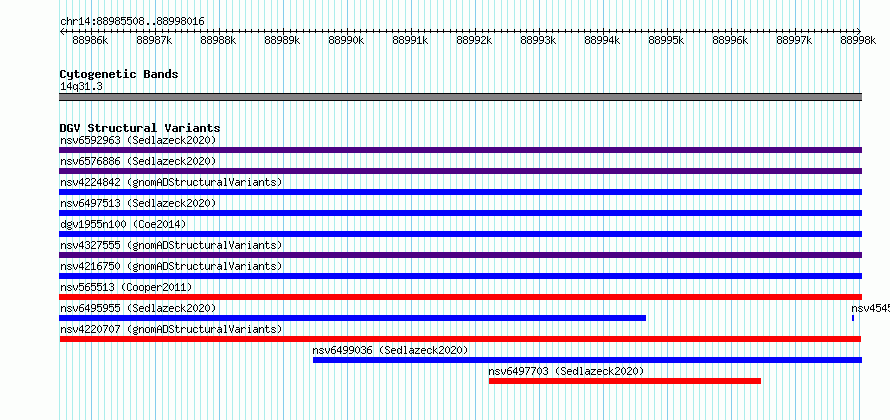Open the dgv1955n100 (Coe2014) label
The width and height of the screenshot is (890, 420).
[x=123, y=224]
